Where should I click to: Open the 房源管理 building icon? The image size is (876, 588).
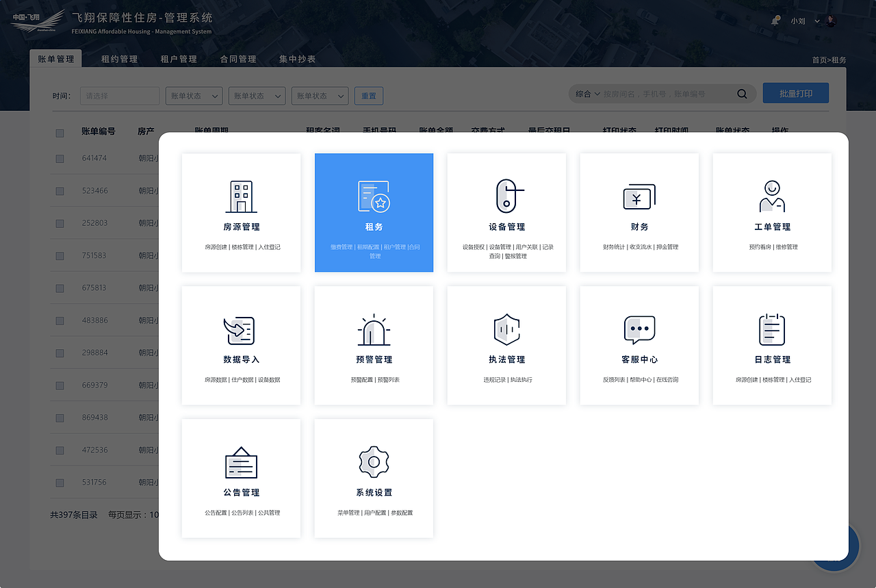[x=241, y=196]
